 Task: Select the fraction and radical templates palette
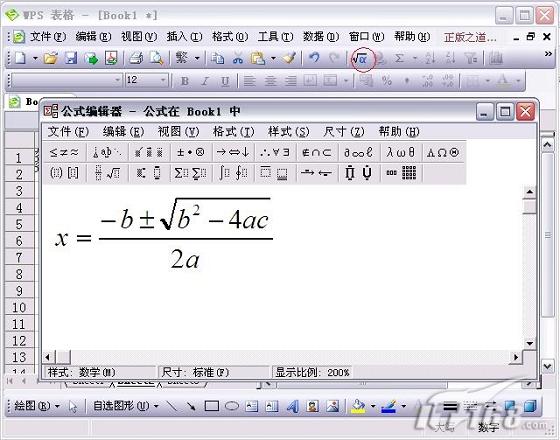[x=108, y=173]
